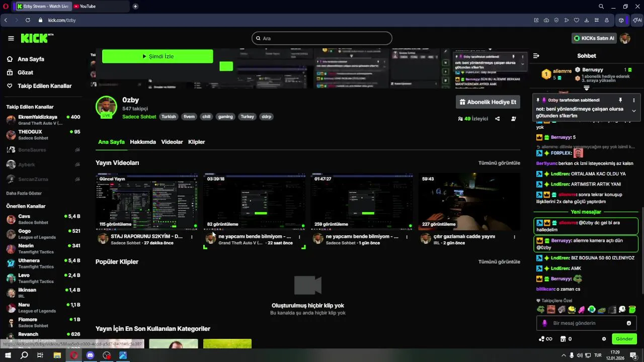This screenshot has height=362, width=644.
Task: Open THEOGUX channel in sidebar
Action: point(43,135)
